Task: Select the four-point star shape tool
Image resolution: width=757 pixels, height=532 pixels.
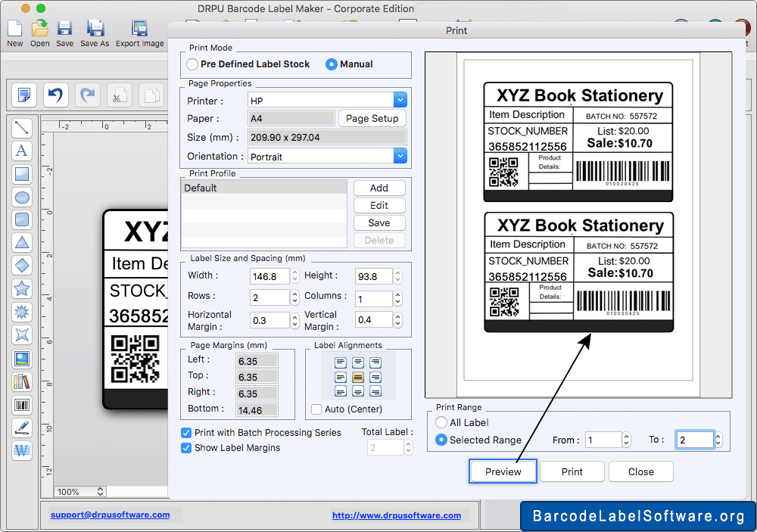Action: point(22,334)
